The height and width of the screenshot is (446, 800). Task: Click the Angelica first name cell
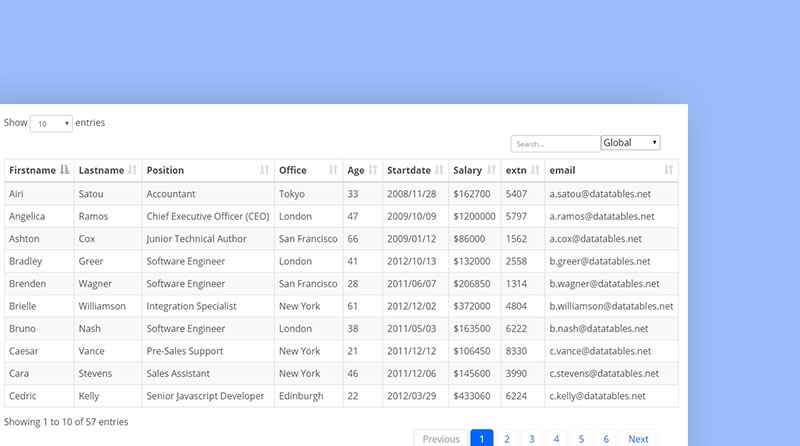(x=39, y=216)
